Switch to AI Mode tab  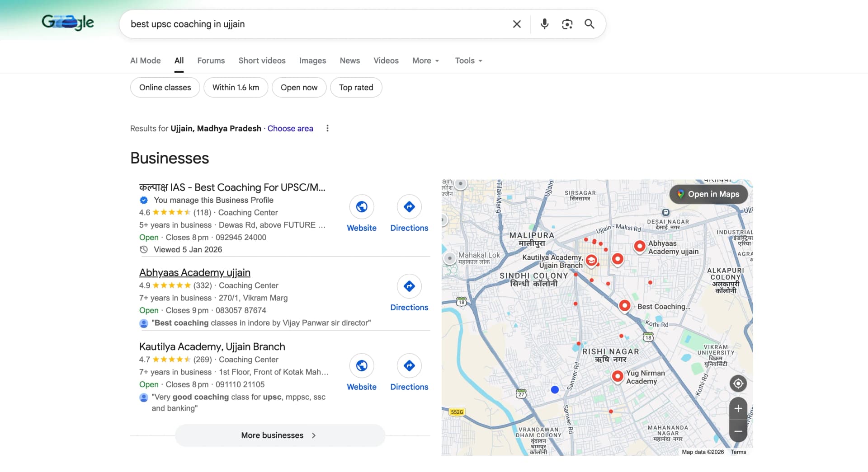click(x=146, y=61)
